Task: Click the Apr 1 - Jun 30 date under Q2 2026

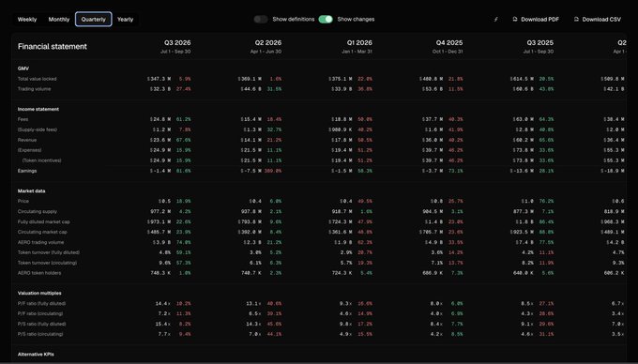Action: coord(266,52)
